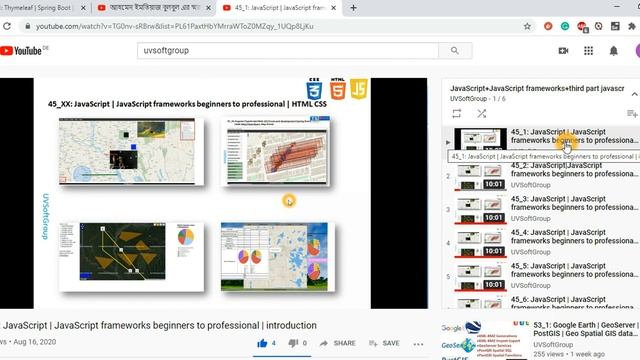Open 45_1 playlist video thumbnail
This screenshot has height=360, width=640.
480,139
